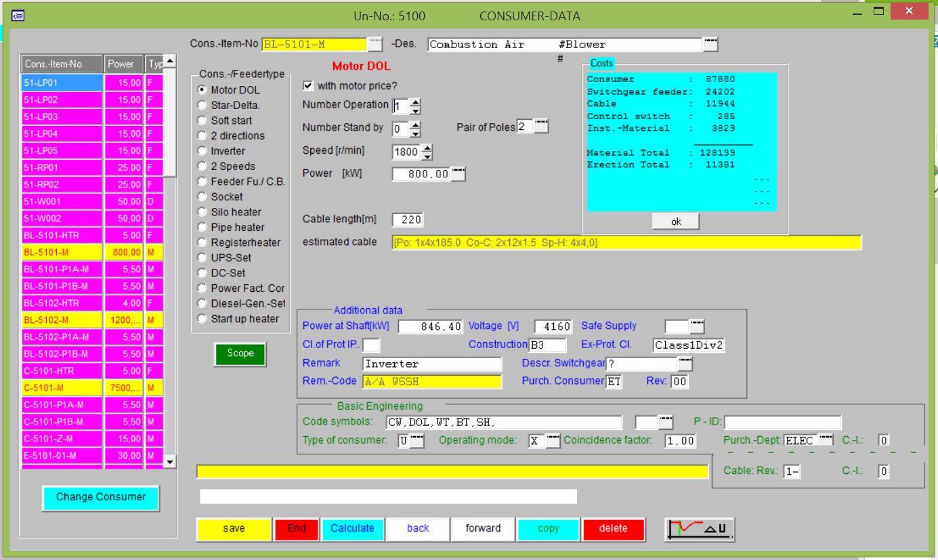Viewport: 938px width, 560px height.
Task: Open the Operating mode selector
Action: (553, 441)
